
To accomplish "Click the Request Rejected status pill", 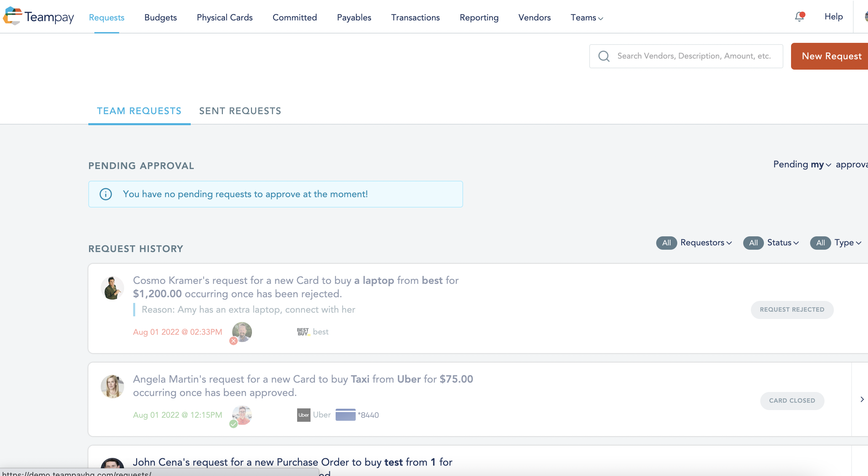I will point(792,310).
